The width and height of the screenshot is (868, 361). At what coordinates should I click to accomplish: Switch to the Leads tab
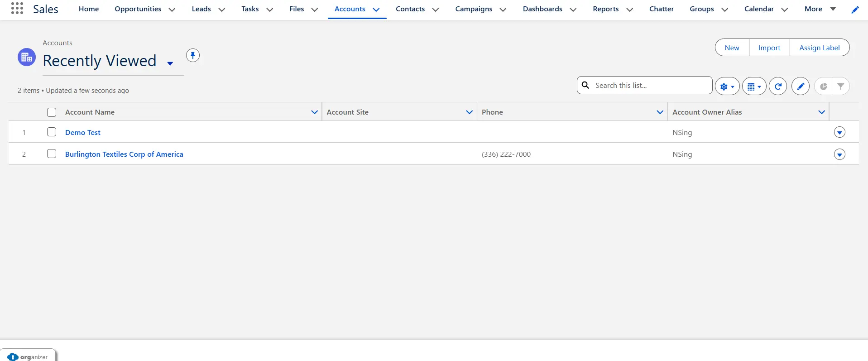pos(201,9)
